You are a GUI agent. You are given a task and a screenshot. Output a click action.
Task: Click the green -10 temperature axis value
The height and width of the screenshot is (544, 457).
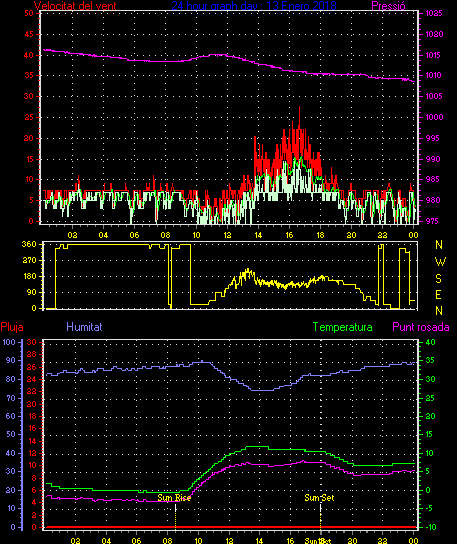coord(430,527)
